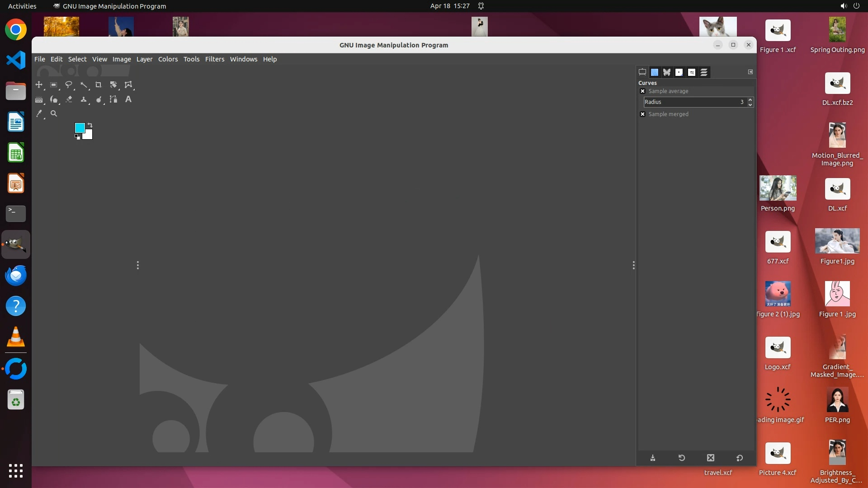
Task: Open the Filters menu
Action: 214,59
